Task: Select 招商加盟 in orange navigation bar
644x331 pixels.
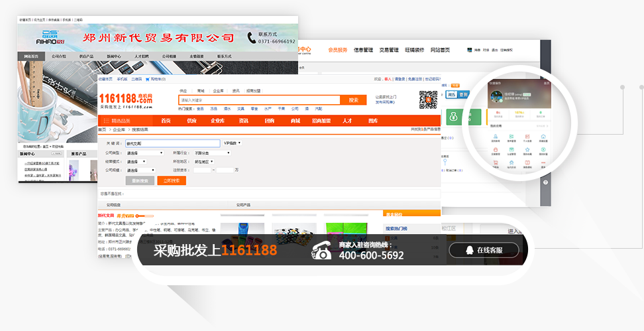Action: pos(321,121)
